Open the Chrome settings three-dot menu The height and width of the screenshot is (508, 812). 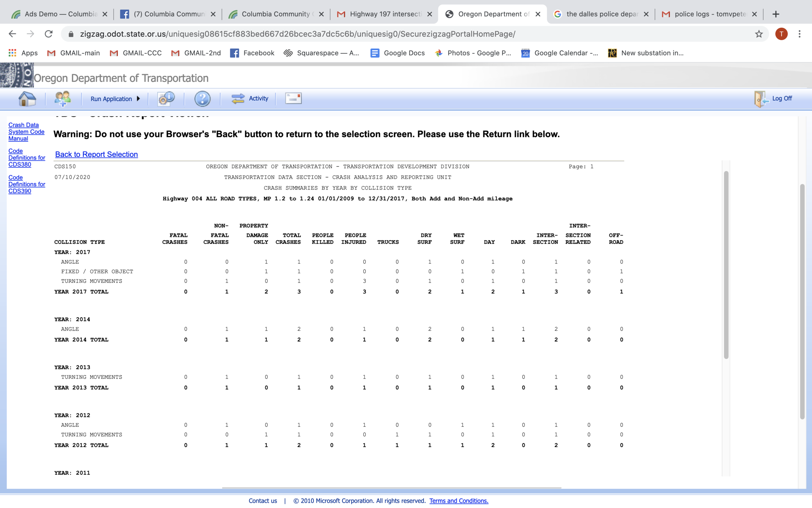pos(800,33)
